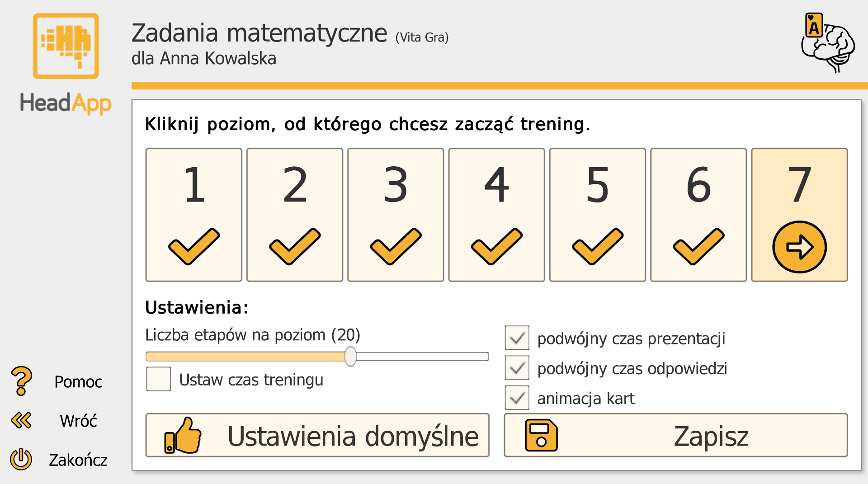The width and height of the screenshot is (868, 484).
Task: Disable podwójny czas prezentacji
Action: tap(517, 338)
